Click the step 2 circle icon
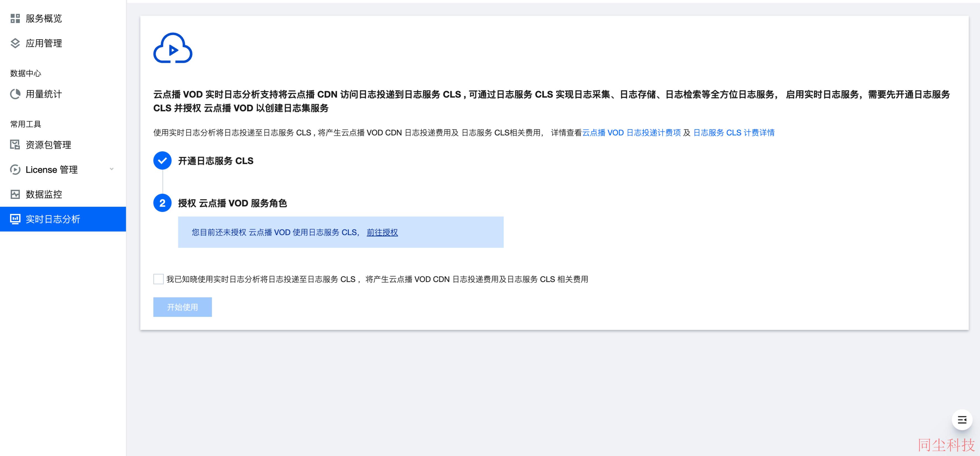 [162, 203]
